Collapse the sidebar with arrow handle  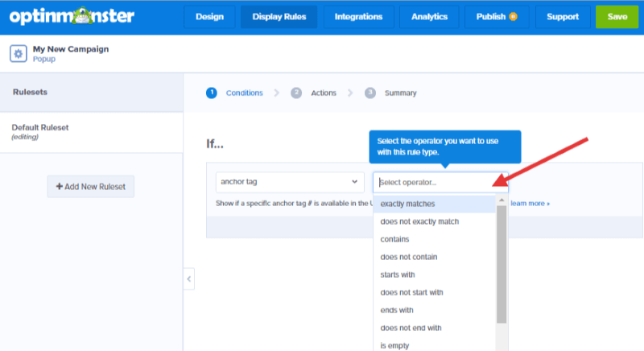[x=189, y=279]
